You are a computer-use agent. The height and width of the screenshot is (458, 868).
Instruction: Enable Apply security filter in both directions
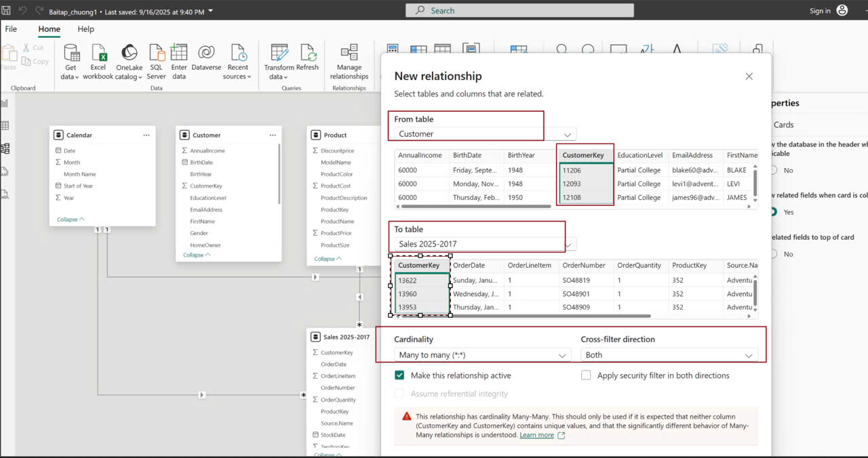[x=586, y=375]
